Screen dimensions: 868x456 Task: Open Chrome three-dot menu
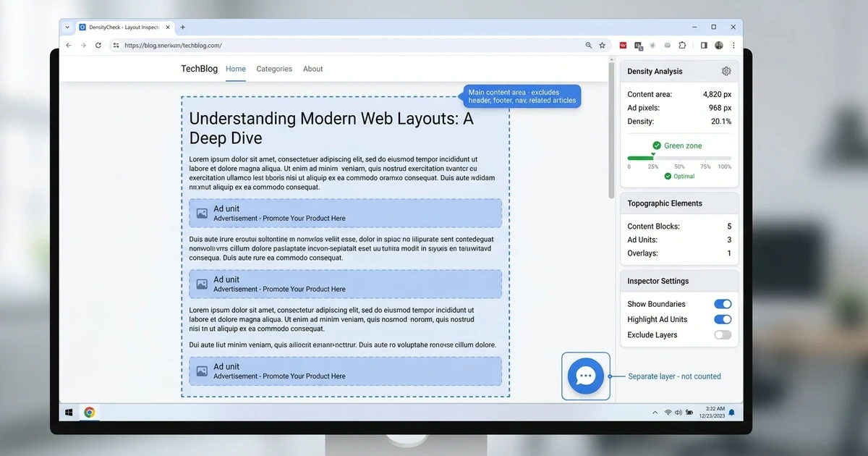(733, 45)
